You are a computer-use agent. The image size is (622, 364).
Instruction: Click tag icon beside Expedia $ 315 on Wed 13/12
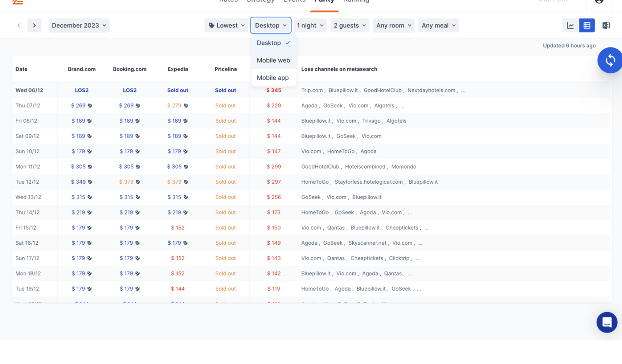pyautogui.click(x=185, y=197)
